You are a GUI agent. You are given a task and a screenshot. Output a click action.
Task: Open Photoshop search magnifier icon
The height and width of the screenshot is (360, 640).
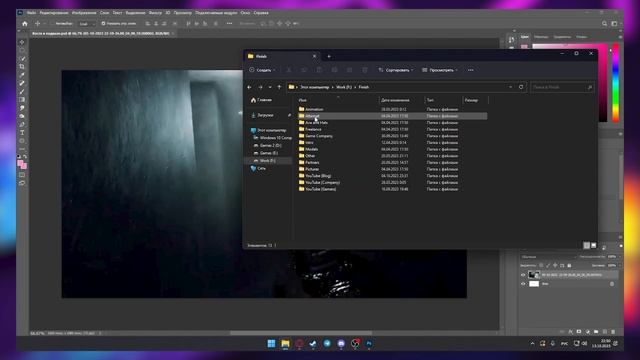point(604,24)
